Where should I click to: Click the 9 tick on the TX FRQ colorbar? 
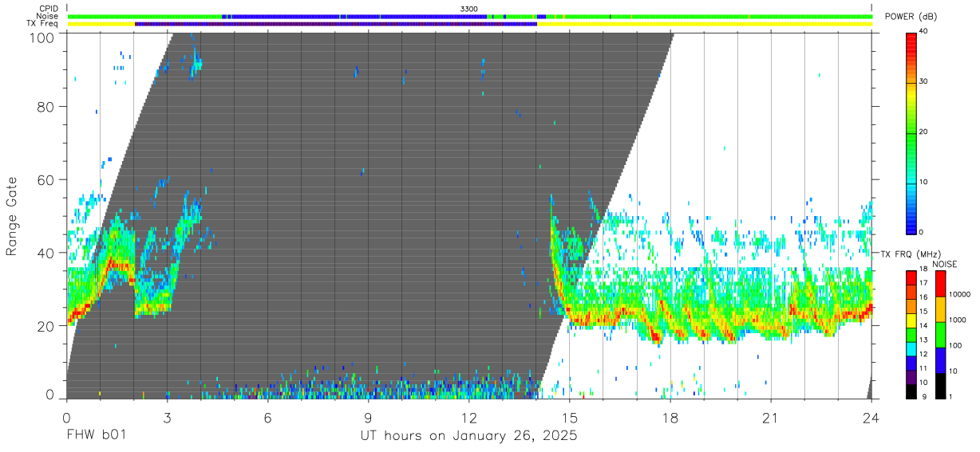tap(924, 396)
